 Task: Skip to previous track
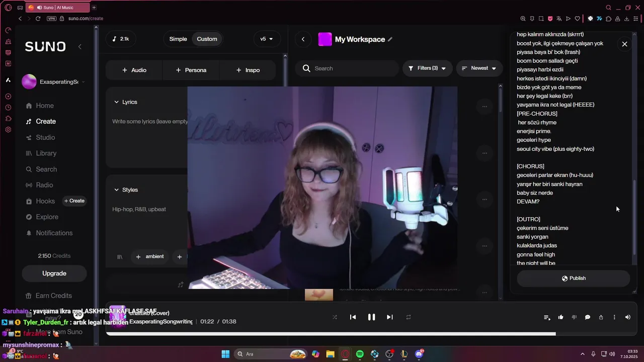coord(353,317)
